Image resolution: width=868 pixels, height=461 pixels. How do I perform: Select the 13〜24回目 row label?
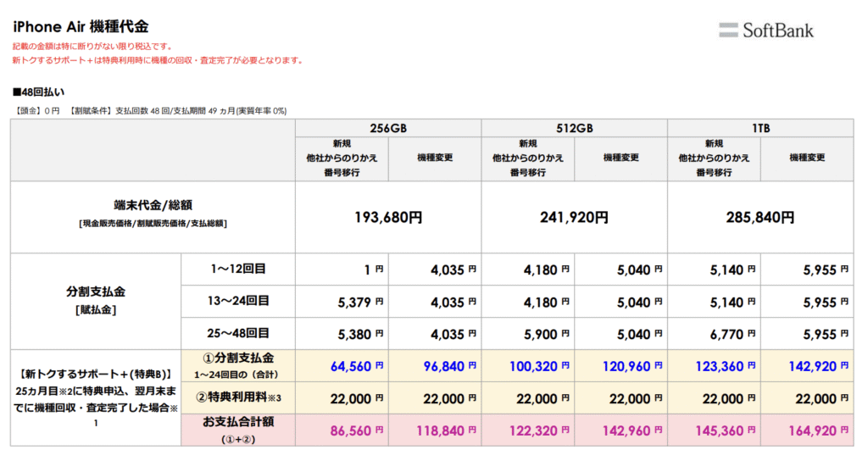coord(238,301)
